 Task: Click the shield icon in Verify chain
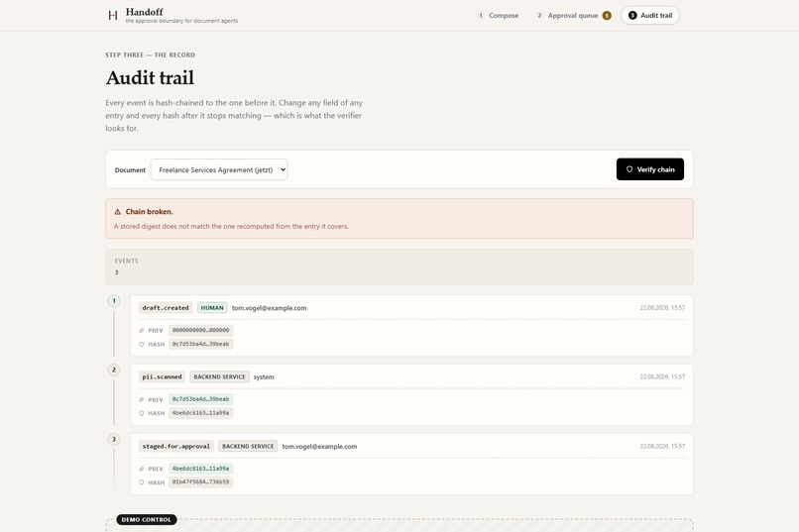[x=629, y=169]
